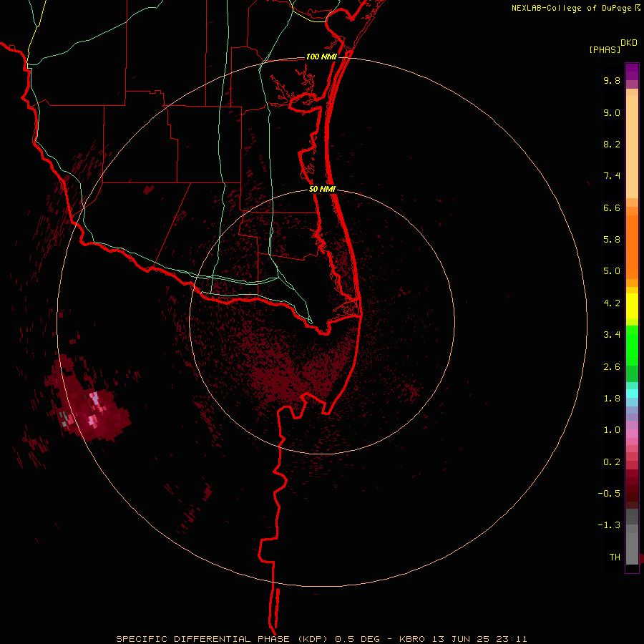Screen dimensions: 644x644
Task: Select the 1.8 scale label
Action: (x=612, y=399)
